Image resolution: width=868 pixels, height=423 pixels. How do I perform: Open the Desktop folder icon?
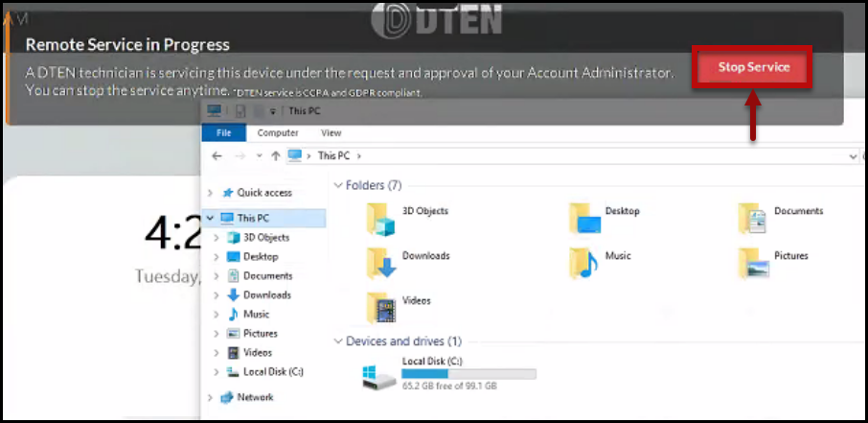coord(584,219)
